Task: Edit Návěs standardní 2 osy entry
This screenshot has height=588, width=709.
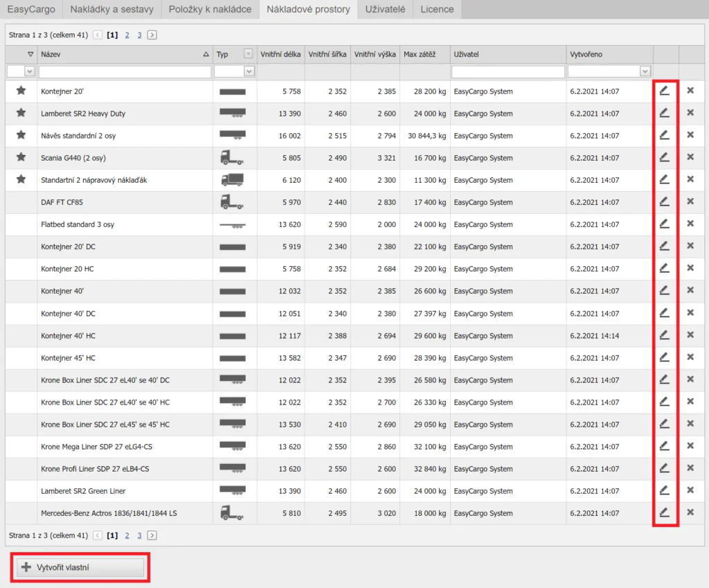Action: [x=664, y=135]
